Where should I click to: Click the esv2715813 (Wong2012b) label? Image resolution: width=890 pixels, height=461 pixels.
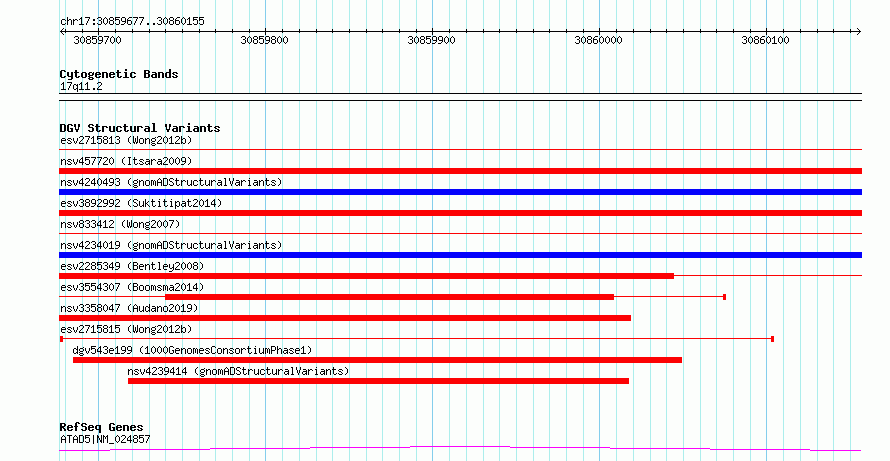(x=126, y=140)
